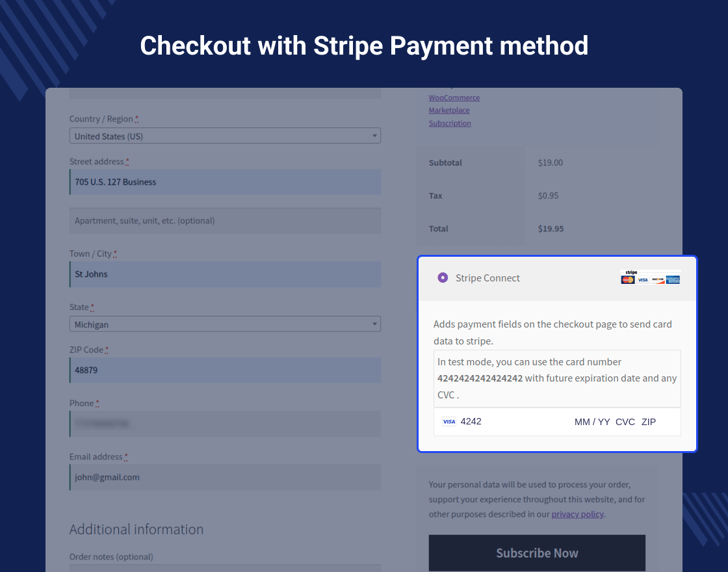Edit the ZIP Code field containing 48879

click(225, 370)
